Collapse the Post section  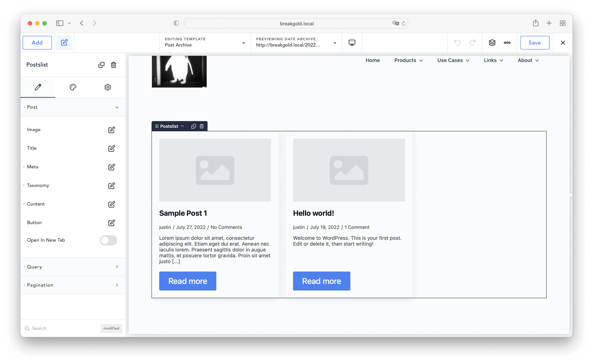click(117, 107)
